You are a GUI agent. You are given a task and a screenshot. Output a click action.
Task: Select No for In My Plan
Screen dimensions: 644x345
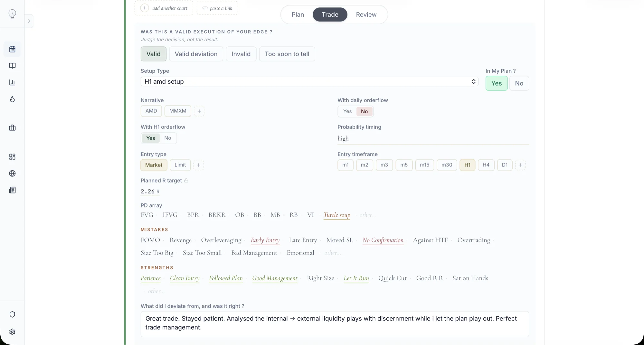point(519,83)
